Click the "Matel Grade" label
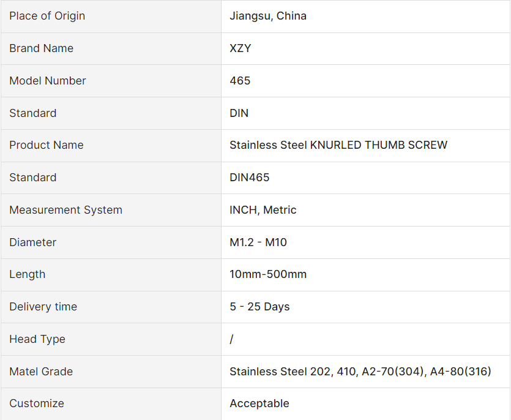 point(41,372)
